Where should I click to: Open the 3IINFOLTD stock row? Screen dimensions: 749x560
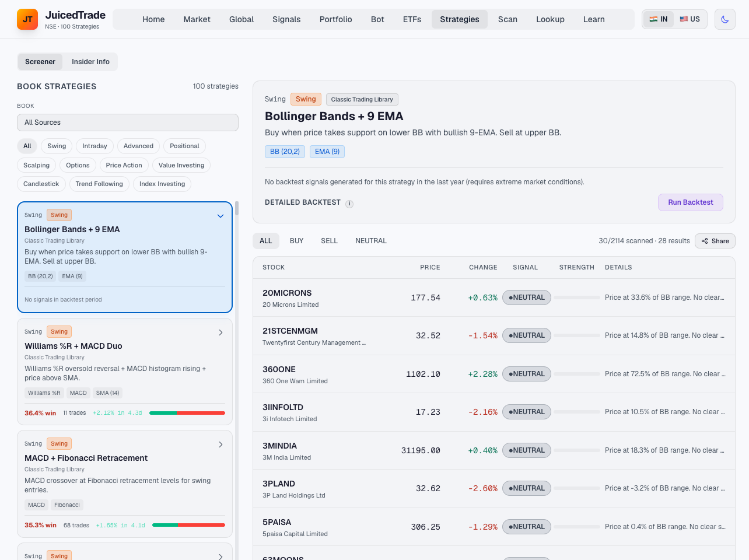click(x=494, y=412)
